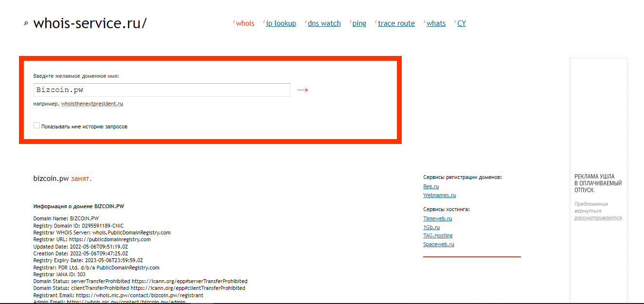Open the CY menu item
Image resolution: width=644 pixels, height=304 pixels.
(461, 23)
